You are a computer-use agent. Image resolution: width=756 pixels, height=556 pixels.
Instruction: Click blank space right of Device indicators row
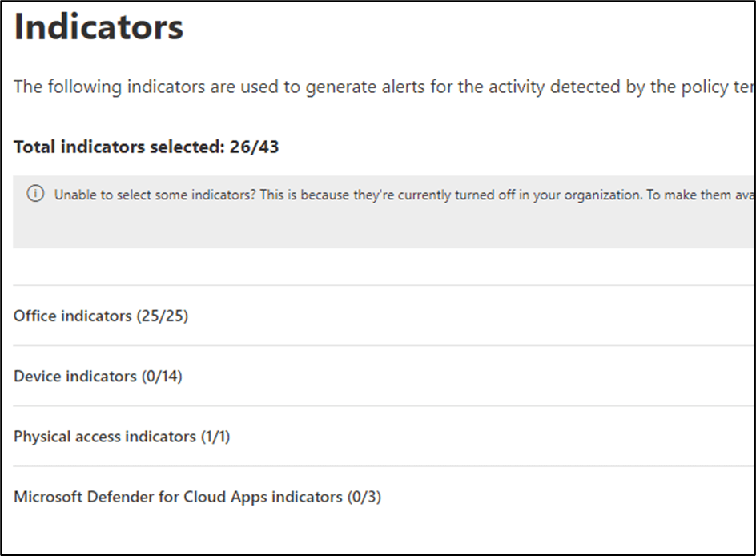click(481, 376)
